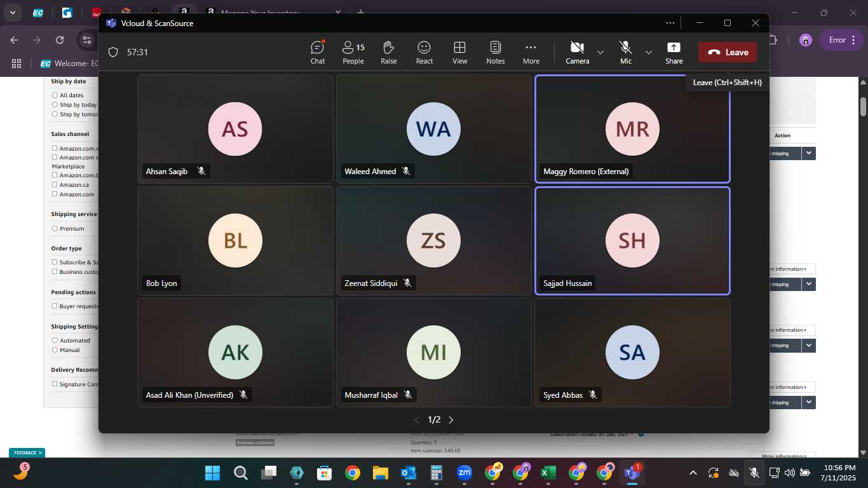Show the People list with 15 participants

(353, 52)
